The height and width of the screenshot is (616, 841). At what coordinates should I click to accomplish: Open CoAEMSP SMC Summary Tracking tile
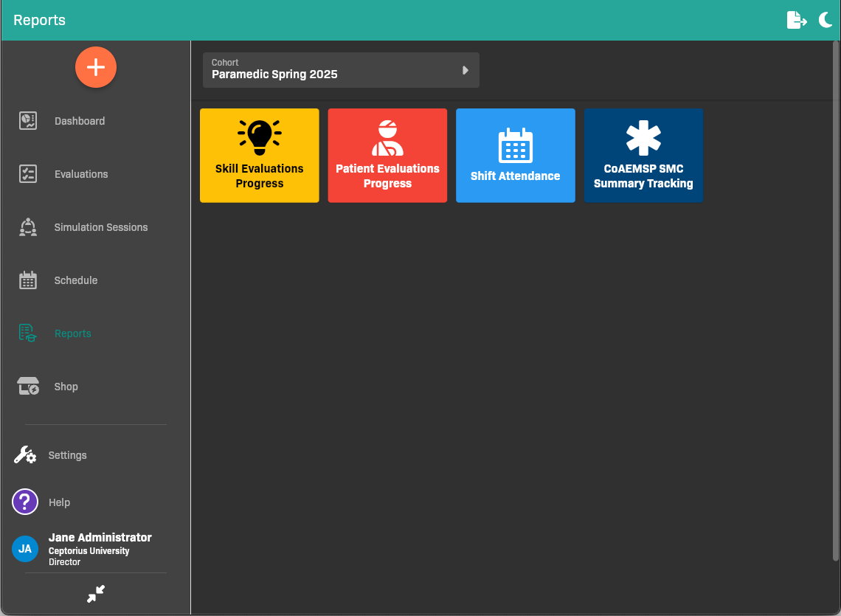[x=643, y=156]
